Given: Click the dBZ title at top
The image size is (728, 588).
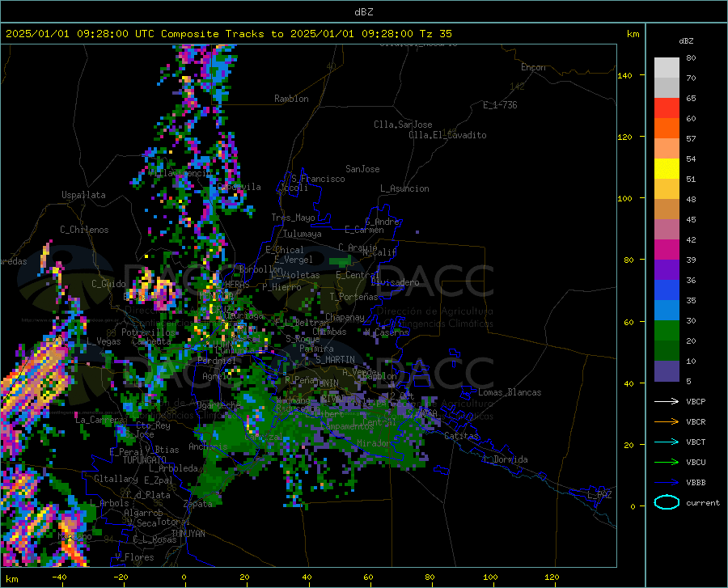Looking at the screenshot, I should click(x=363, y=12).
